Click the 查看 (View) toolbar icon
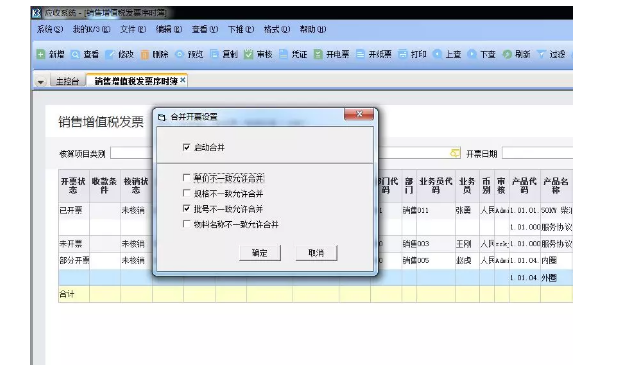625x371 pixels. pyautogui.click(x=75, y=54)
